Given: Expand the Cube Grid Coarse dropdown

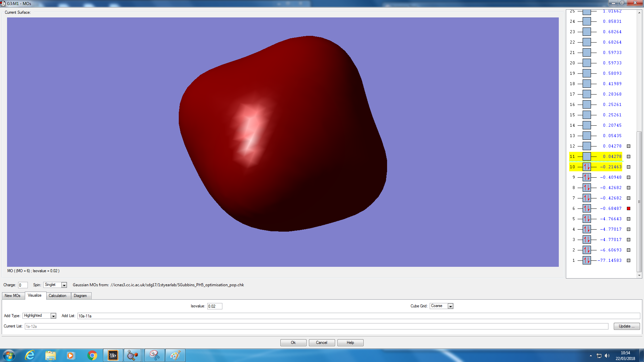Looking at the screenshot, I should point(450,306).
